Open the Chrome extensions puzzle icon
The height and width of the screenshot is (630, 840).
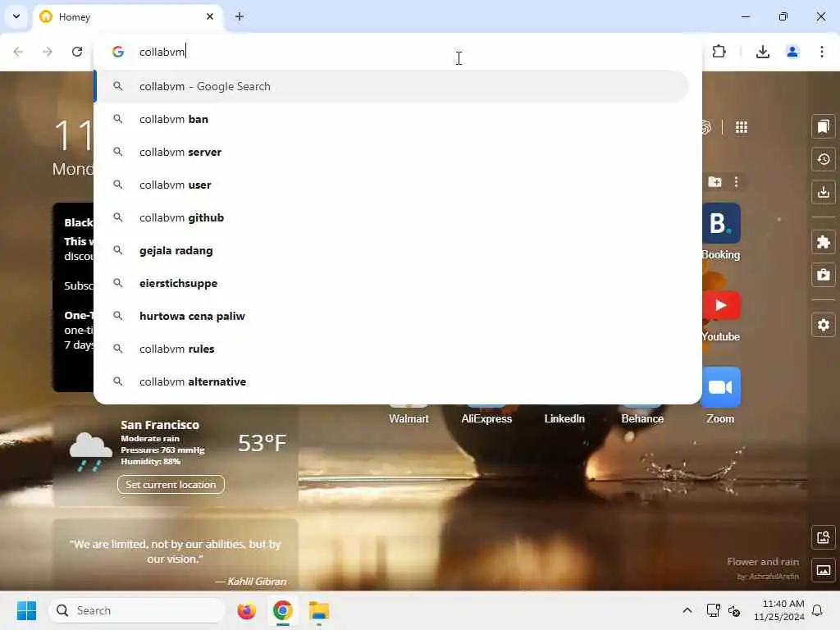pos(719,52)
